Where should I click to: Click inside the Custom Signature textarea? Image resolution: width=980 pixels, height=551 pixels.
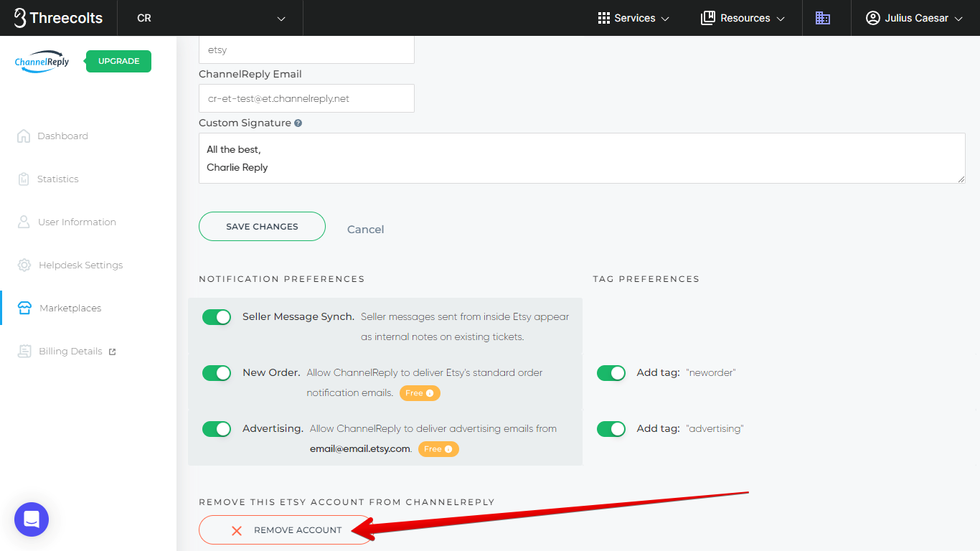click(582, 158)
